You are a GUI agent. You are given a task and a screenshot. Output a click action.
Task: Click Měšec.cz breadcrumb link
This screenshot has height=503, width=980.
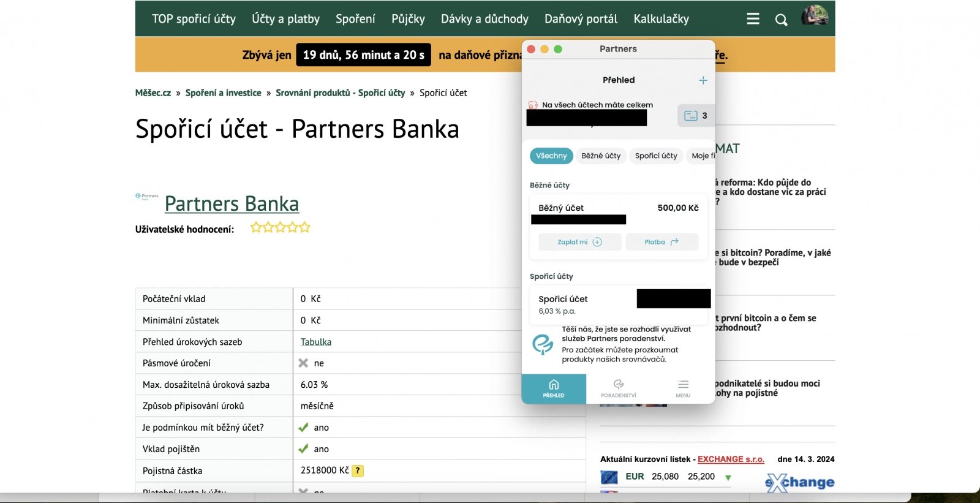[x=153, y=93]
